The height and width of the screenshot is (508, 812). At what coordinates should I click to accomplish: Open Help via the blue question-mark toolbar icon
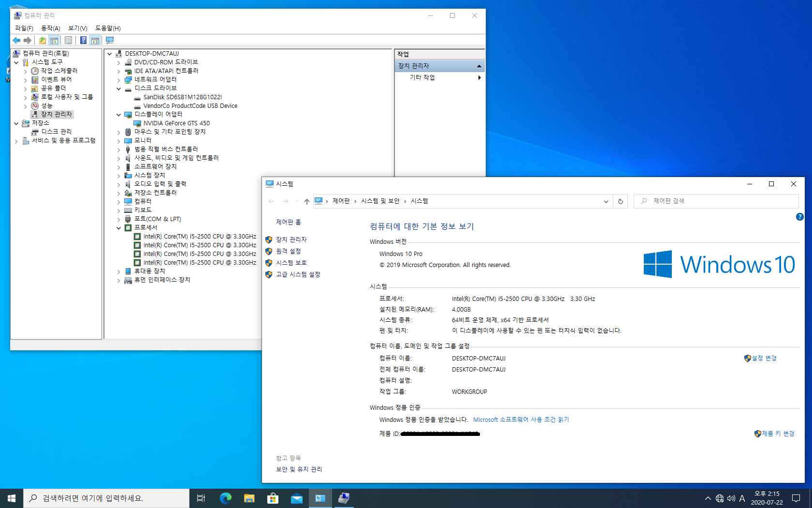[x=83, y=40]
